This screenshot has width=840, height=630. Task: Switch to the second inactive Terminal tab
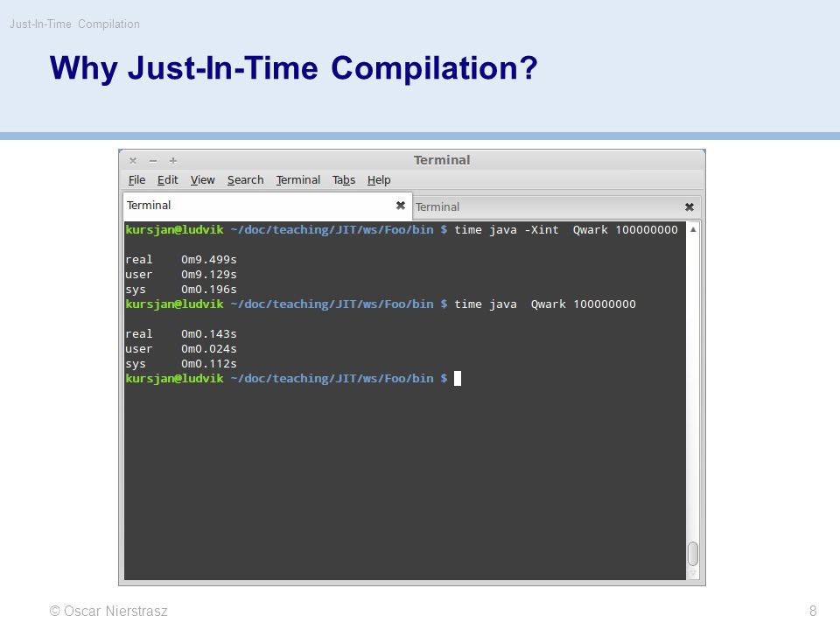556,207
